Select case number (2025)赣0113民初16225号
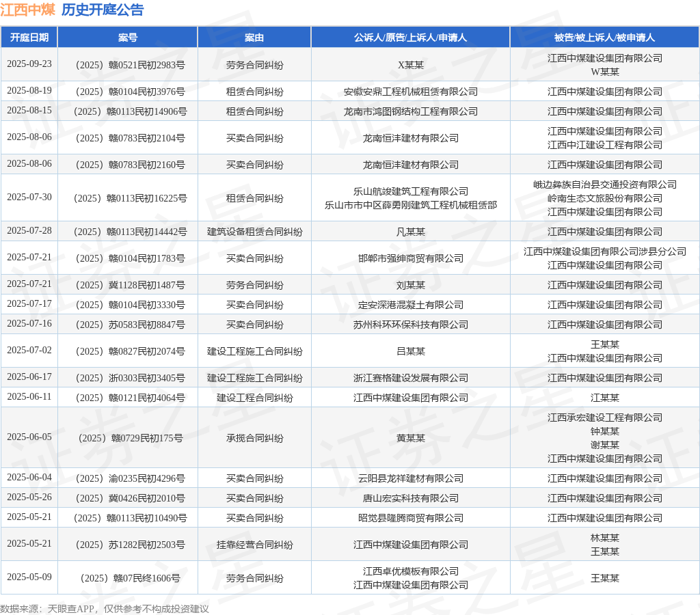 pos(131,198)
